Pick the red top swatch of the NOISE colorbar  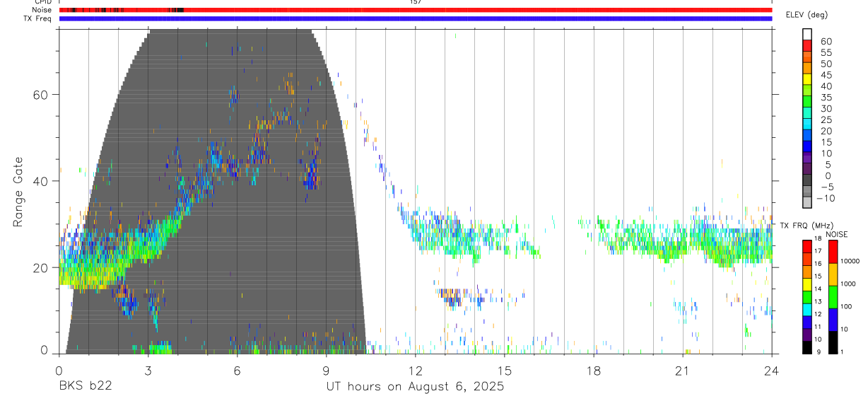pos(833,251)
